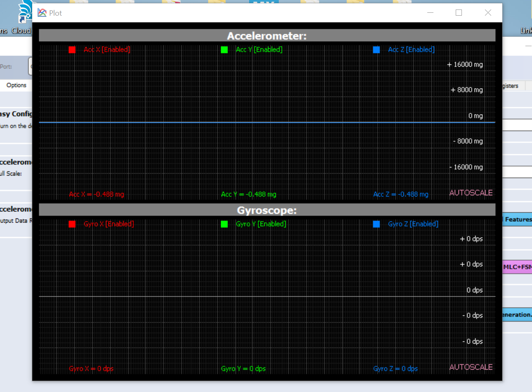Click the blue Gyro Z legend marker
Viewport: 532px width, 392px height.
pos(376,224)
